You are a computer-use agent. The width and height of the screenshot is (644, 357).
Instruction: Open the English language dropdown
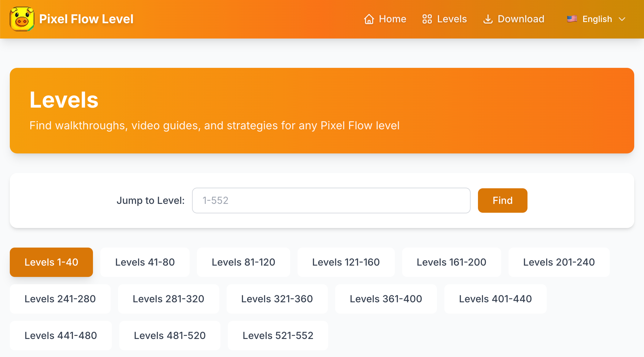point(597,19)
